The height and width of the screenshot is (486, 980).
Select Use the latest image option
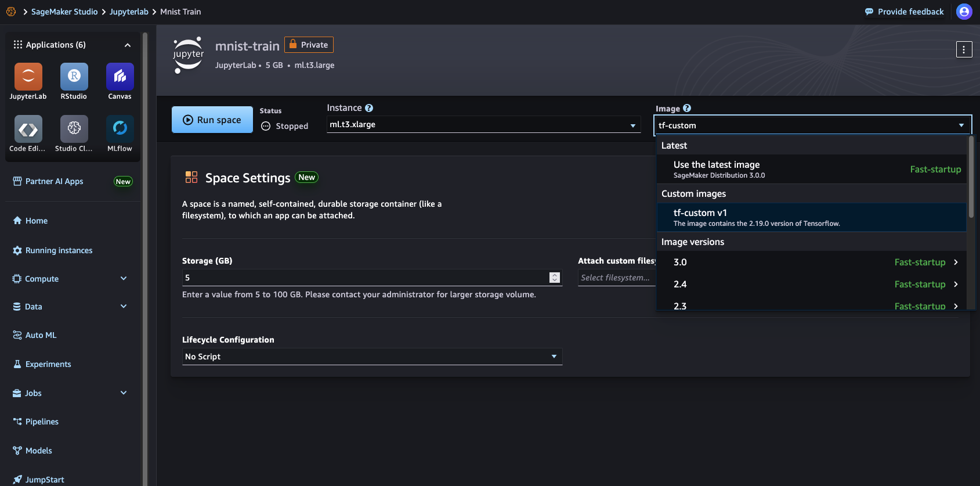[812, 169]
